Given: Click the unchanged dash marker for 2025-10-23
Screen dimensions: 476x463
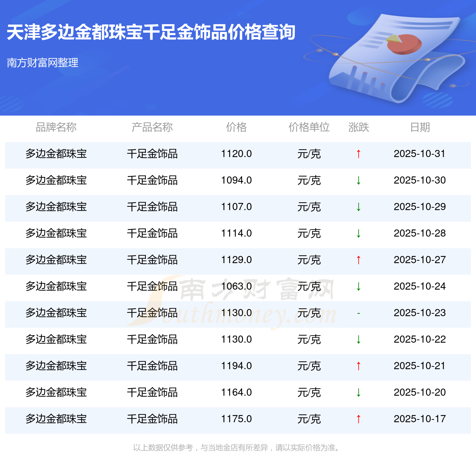Looking at the screenshot, I should click(358, 313).
